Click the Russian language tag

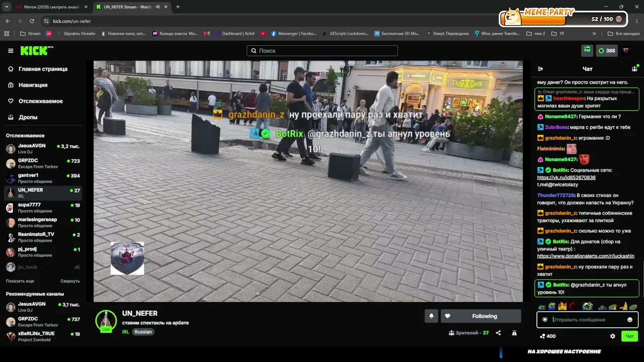(x=143, y=332)
